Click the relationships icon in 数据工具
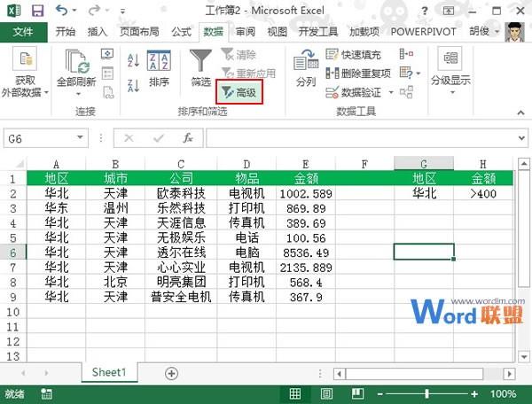 click(x=406, y=92)
